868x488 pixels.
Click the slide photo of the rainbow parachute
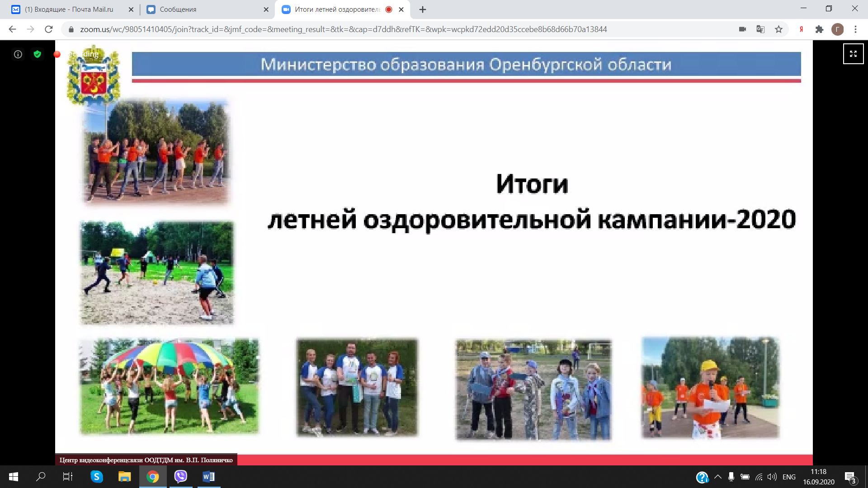(x=169, y=387)
